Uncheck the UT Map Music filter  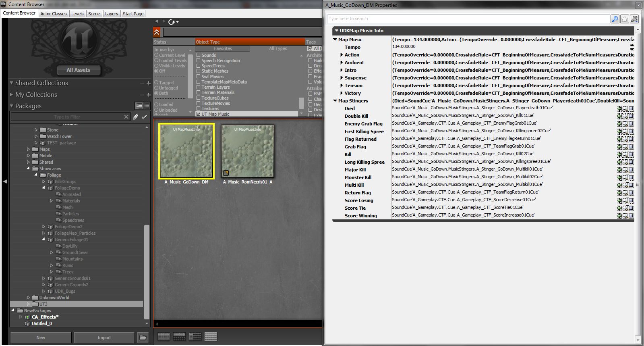198,114
